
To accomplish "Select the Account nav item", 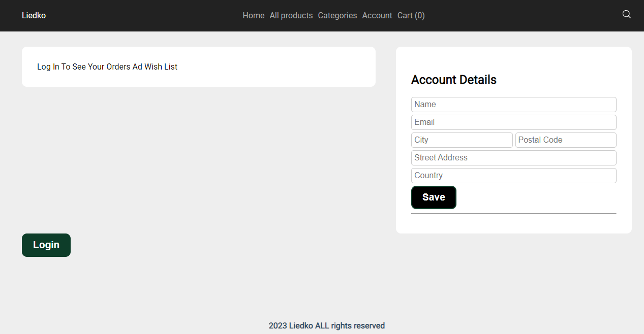I will point(377,16).
